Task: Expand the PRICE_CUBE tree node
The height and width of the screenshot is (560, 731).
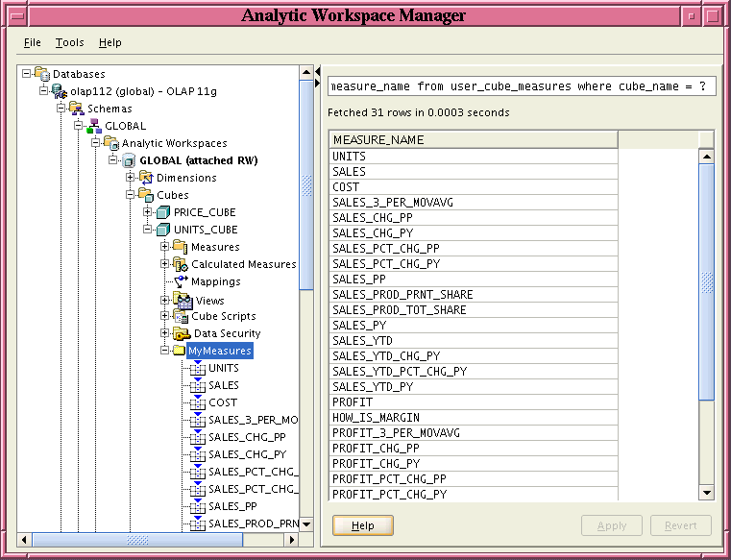Action: [149, 212]
